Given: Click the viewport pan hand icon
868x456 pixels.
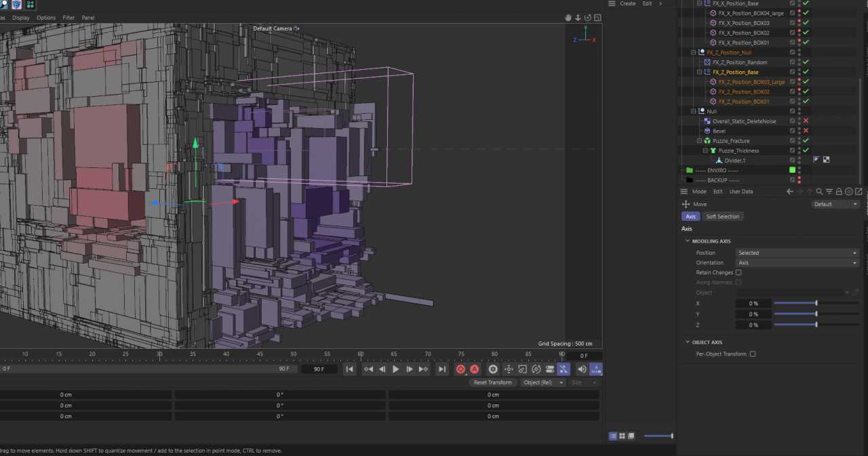Looking at the screenshot, I should tap(568, 18).
